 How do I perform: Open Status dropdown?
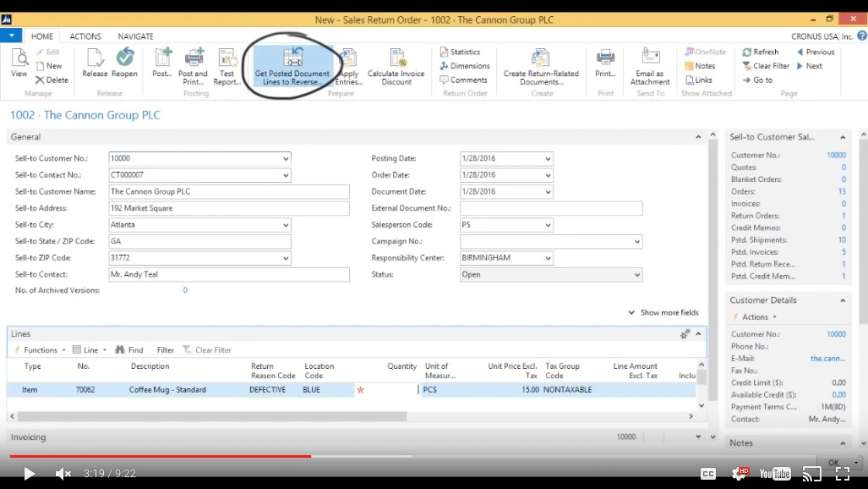[637, 275]
